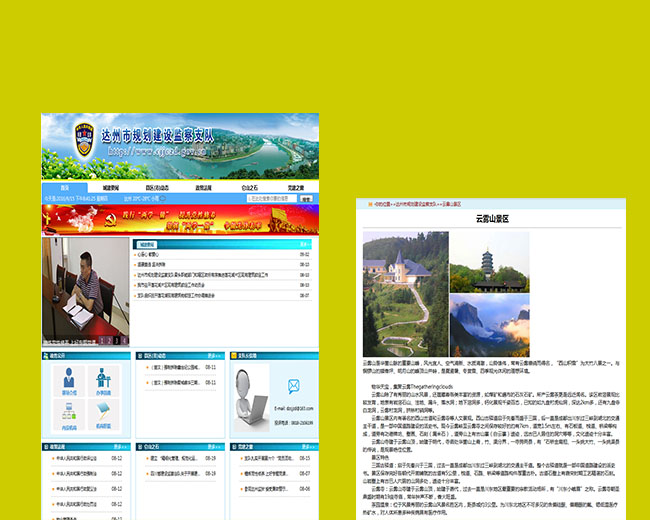Select the 首页 navigation tab

tap(64, 187)
